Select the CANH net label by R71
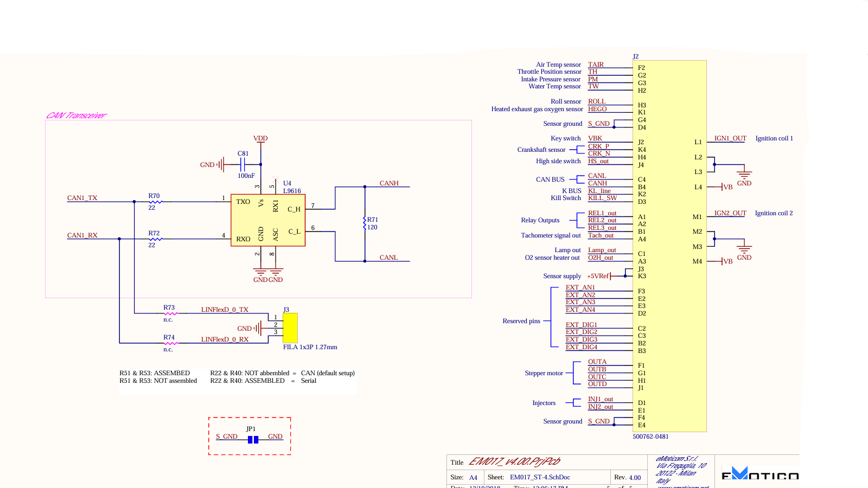This screenshot has width=868, height=488. point(389,183)
